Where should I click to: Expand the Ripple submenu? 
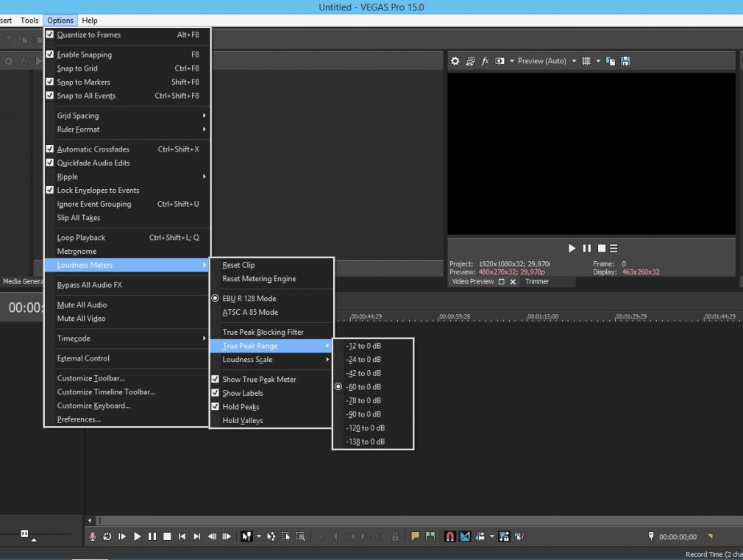point(127,177)
